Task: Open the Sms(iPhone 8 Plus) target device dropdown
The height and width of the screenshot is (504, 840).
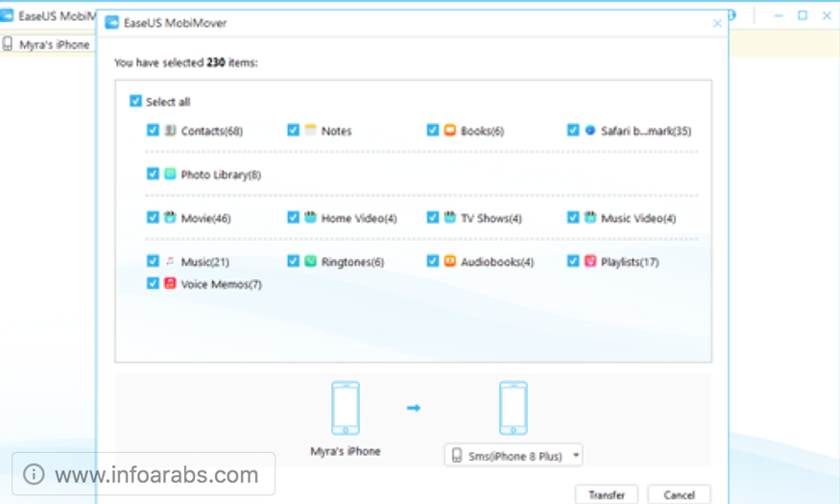Action: tap(514, 456)
